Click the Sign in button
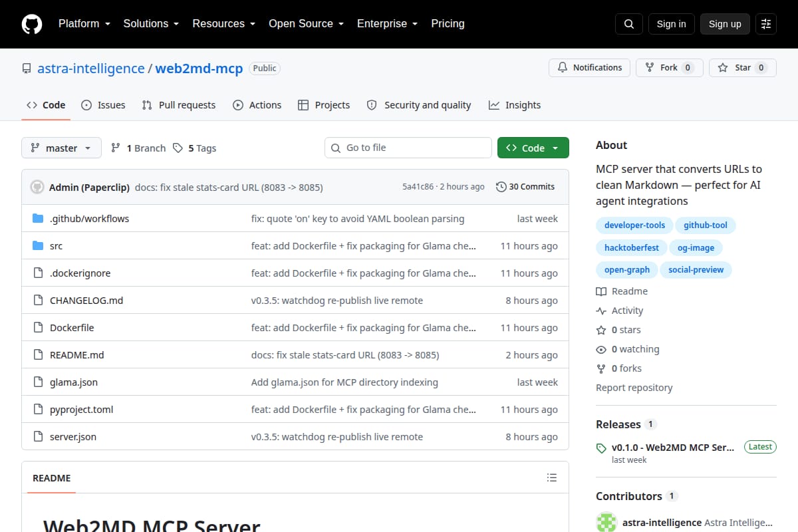Screen dimensions: 798x532 click(x=671, y=24)
